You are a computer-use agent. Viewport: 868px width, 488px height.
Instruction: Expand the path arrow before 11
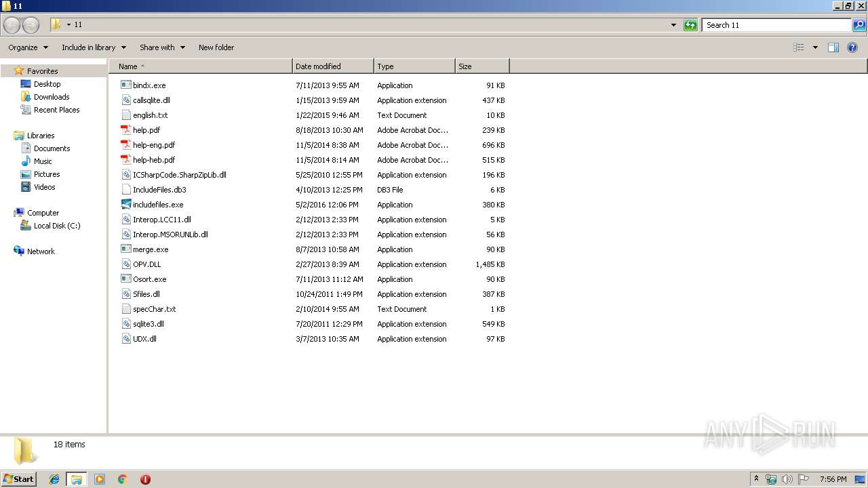[68, 25]
